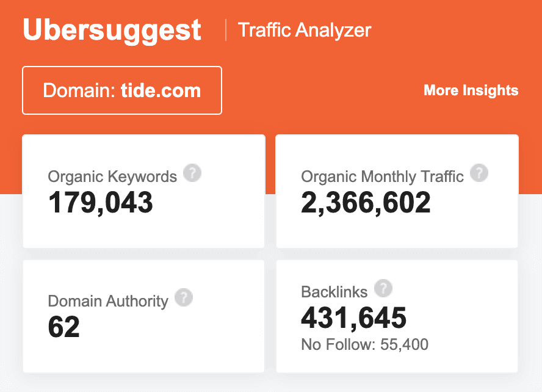The width and height of the screenshot is (542, 392).
Task: Click the Domain: tide.com field
Action: click(x=121, y=90)
